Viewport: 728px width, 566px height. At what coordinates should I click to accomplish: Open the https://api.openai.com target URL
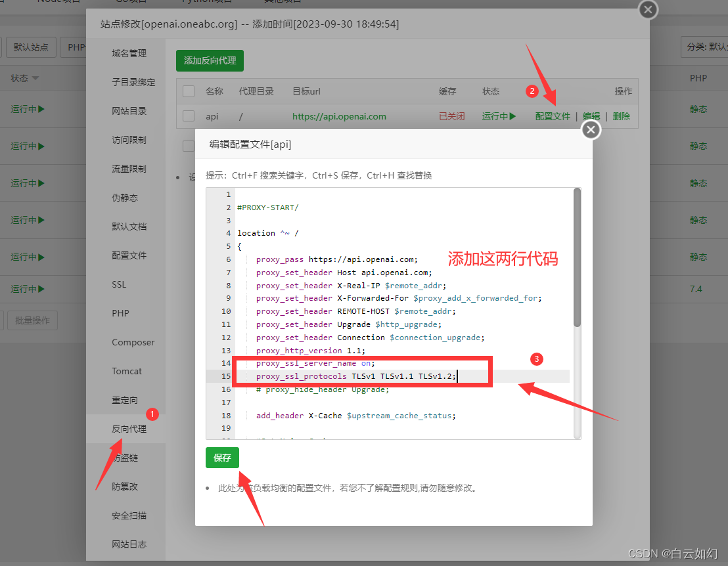(338, 116)
